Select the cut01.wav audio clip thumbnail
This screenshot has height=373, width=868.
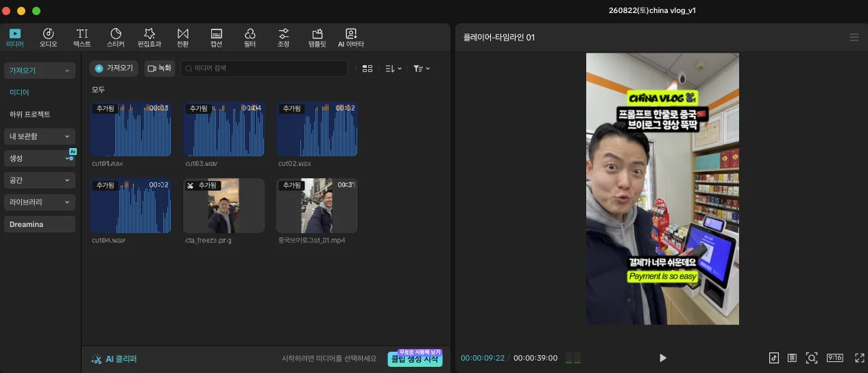pyautogui.click(x=130, y=129)
